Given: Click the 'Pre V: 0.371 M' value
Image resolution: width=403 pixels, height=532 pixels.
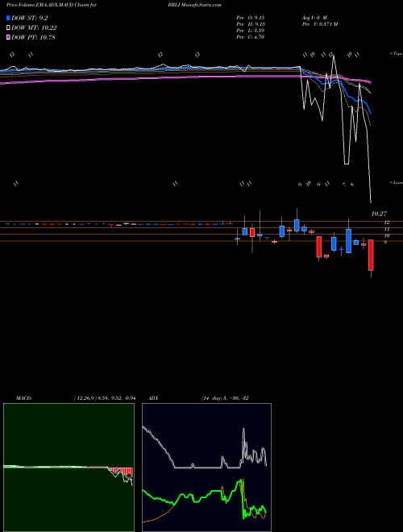Looking at the screenshot, I should (x=319, y=23).
